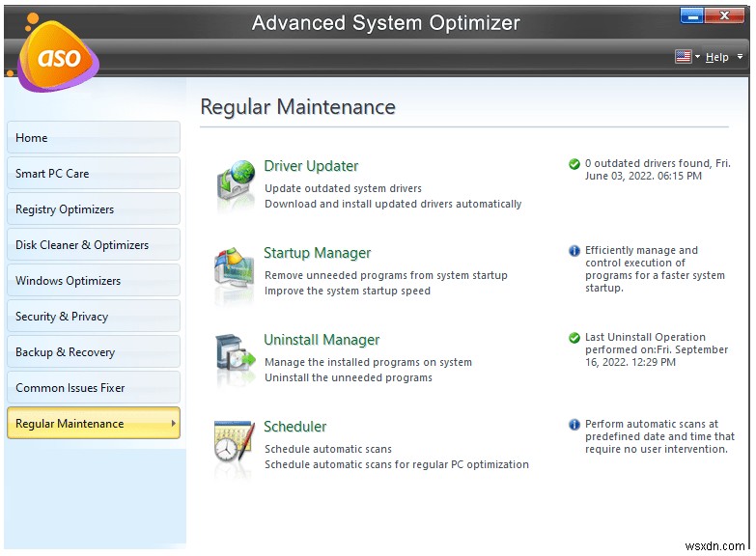Viewport: 756px width, 556px height.
Task: Open the Driver Updater globe icon
Action: tap(236, 180)
